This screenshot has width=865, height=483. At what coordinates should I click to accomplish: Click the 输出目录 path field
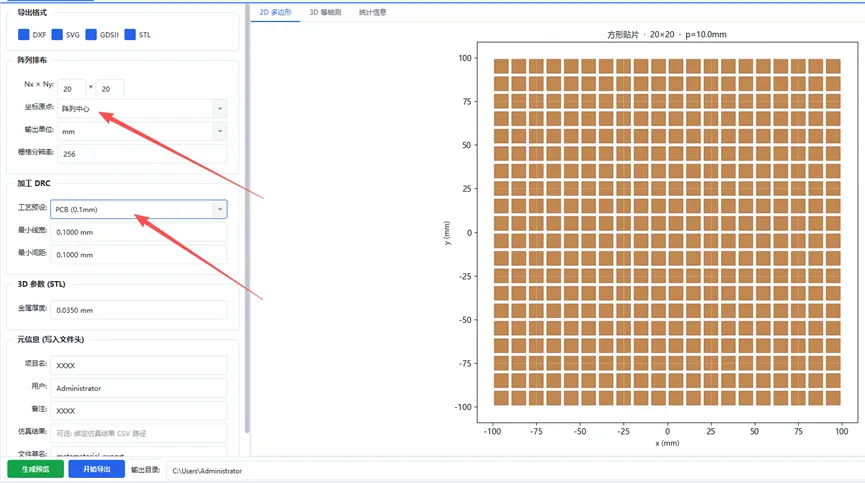tap(513, 470)
